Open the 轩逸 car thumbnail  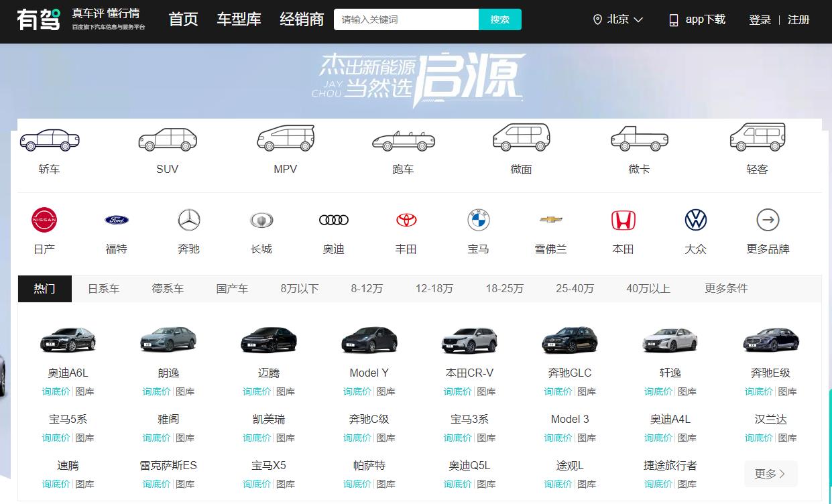click(670, 340)
